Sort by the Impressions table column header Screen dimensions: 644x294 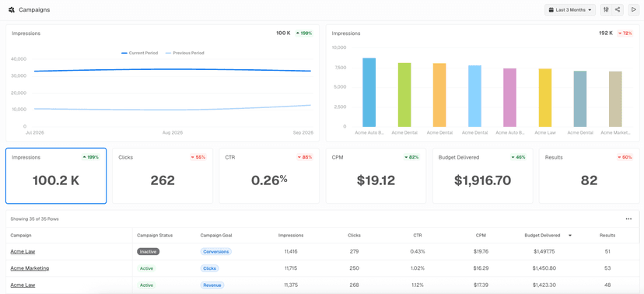(x=291, y=236)
